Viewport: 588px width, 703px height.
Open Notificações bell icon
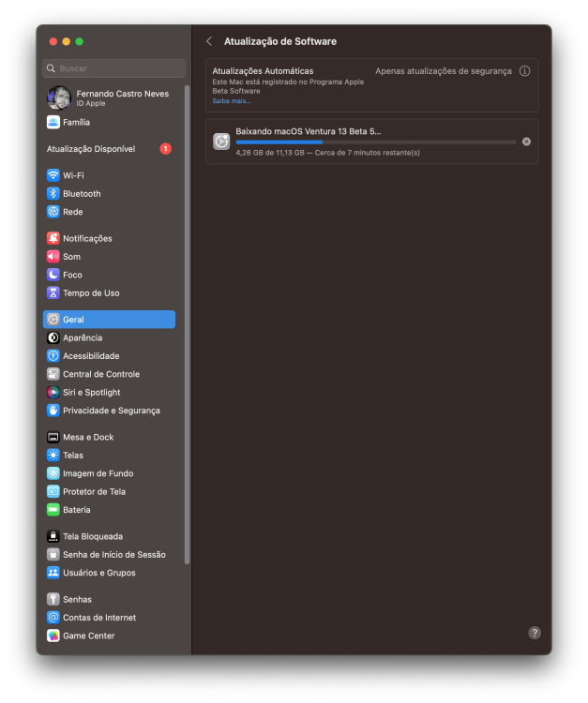click(53, 238)
